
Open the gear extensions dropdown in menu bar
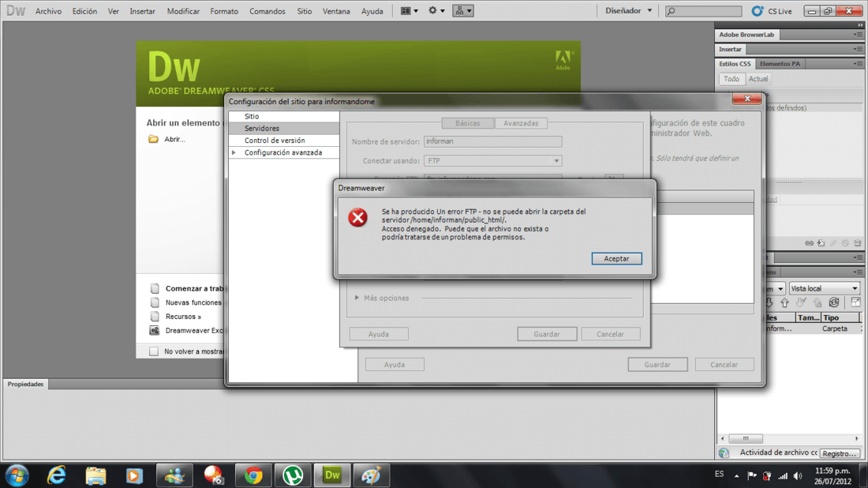[436, 10]
